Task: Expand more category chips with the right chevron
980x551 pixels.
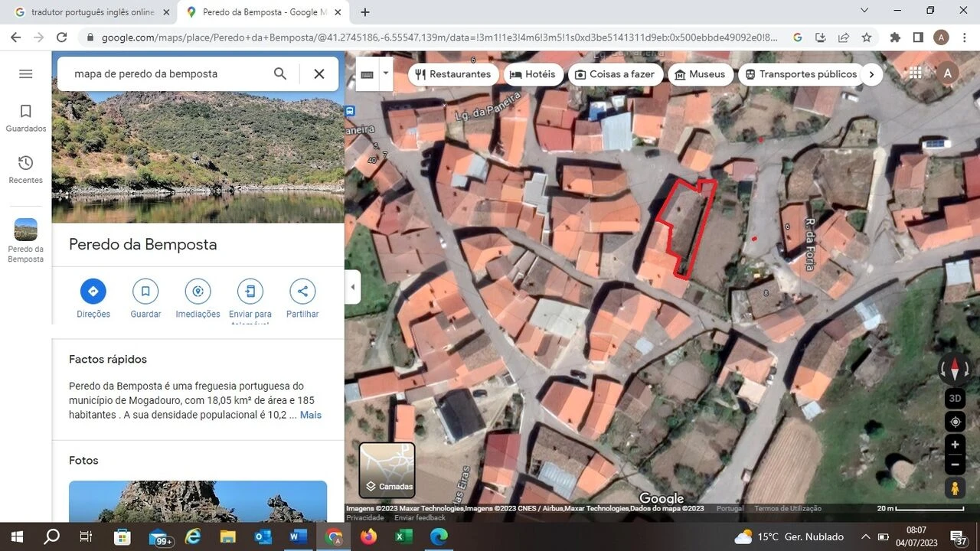Action: point(871,74)
